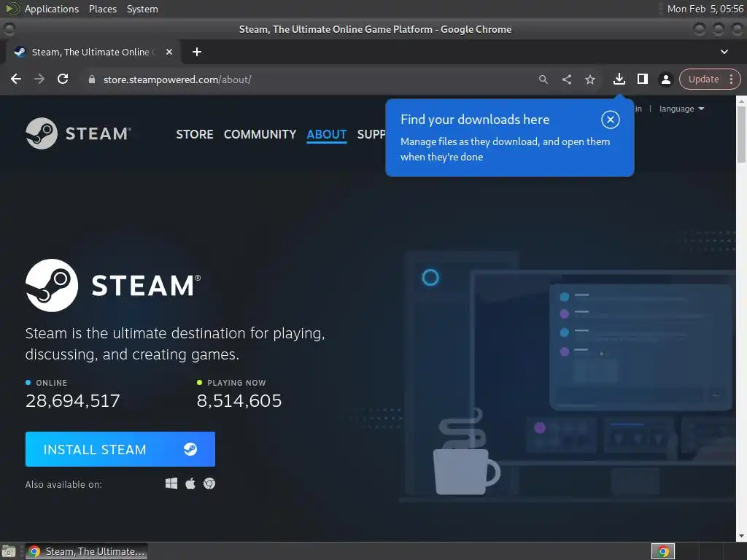Click the online count 28,694,517
747x560 pixels.
coord(72,401)
